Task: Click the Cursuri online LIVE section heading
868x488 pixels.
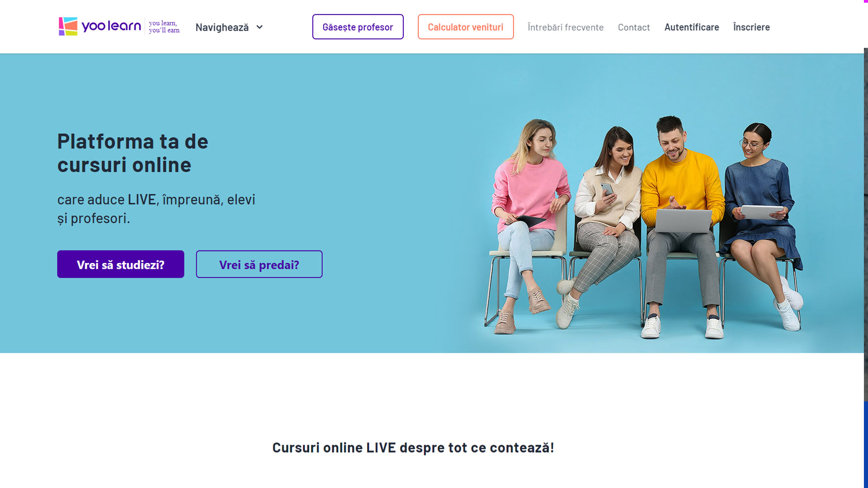Action: pyautogui.click(x=413, y=447)
